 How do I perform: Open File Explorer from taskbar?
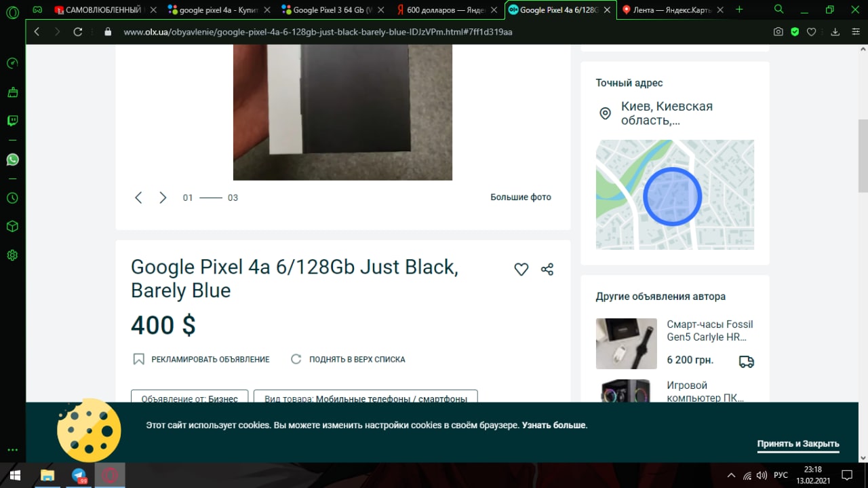[x=47, y=475]
